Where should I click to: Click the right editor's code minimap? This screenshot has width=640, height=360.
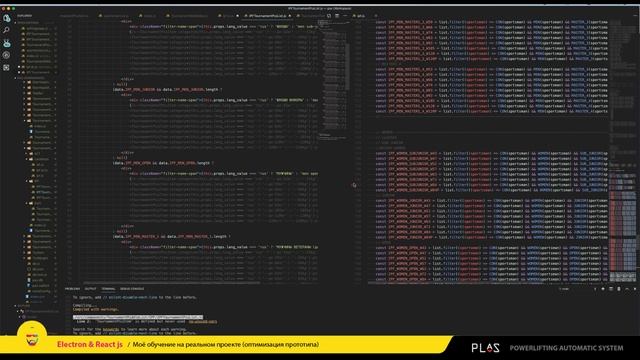(623, 151)
